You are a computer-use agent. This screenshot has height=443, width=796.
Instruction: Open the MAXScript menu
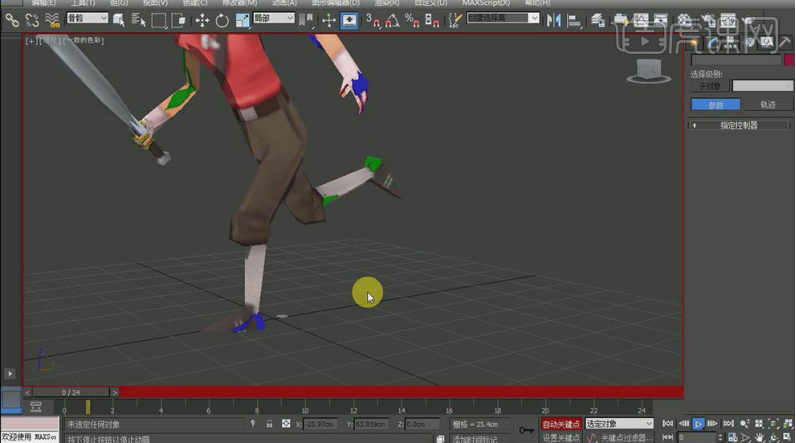pos(486,3)
